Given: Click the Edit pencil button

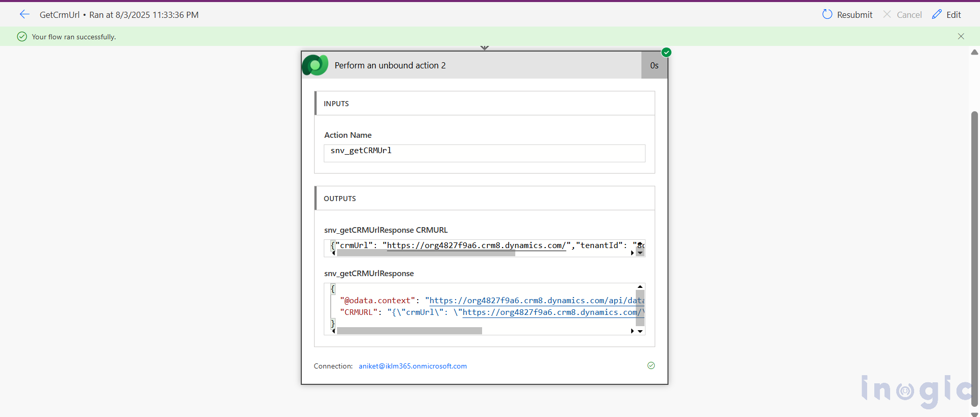Looking at the screenshot, I should pyautogui.click(x=946, y=15).
